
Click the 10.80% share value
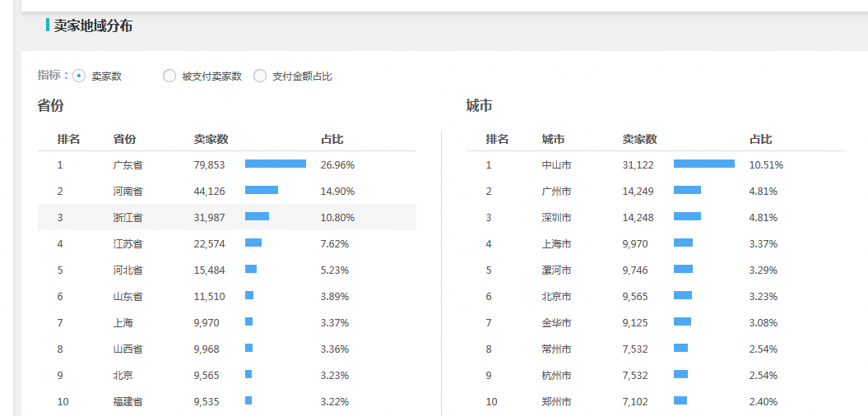pyautogui.click(x=337, y=217)
